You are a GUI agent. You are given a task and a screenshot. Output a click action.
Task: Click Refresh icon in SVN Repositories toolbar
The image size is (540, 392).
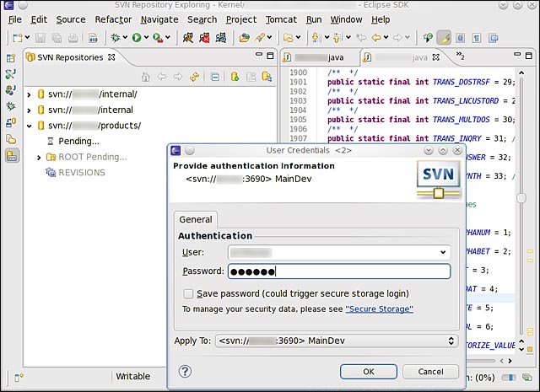pos(195,77)
